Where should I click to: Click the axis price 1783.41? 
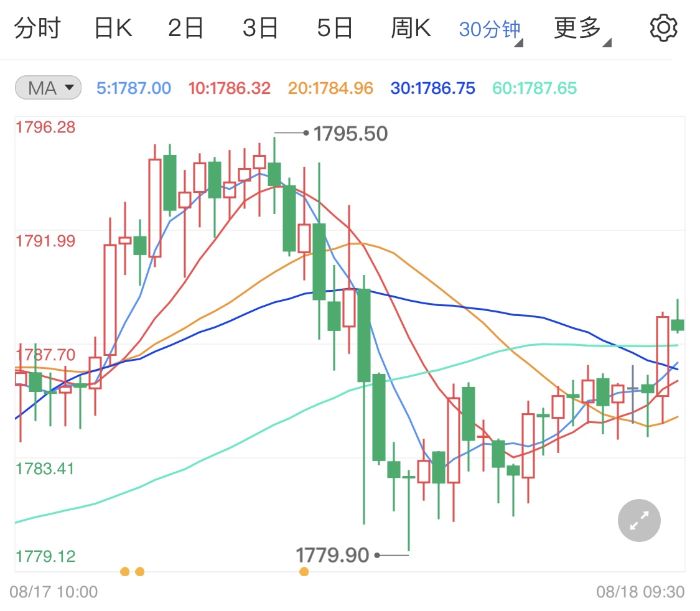click(45, 469)
